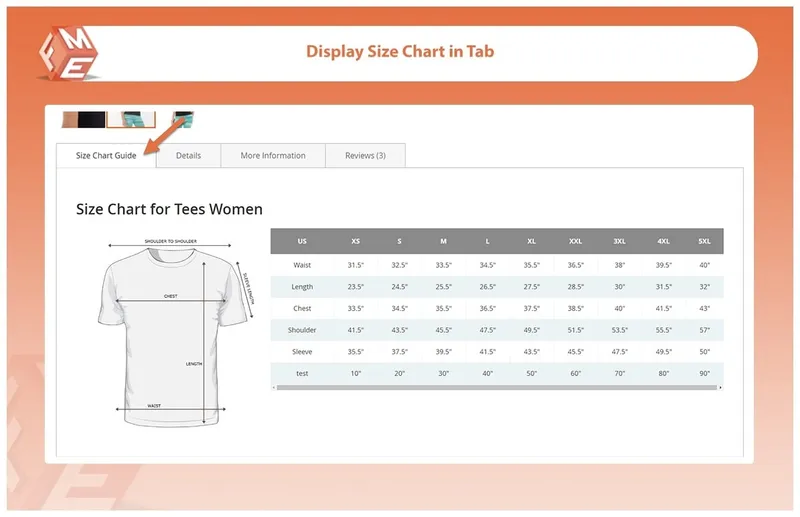The width and height of the screenshot is (800, 517).
Task: Click the 'Size Chart for Tees Women' heading
Action: point(169,209)
